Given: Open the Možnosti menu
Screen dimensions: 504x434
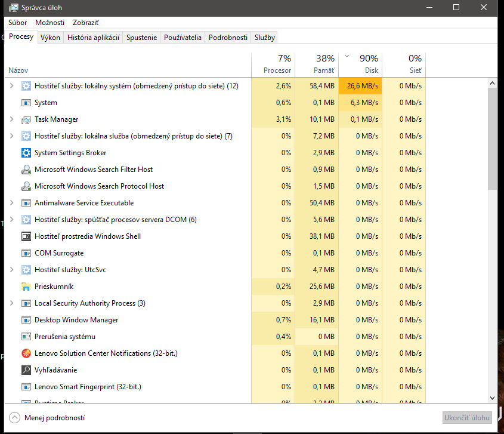Looking at the screenshot, I should click(x=50, y=23).
